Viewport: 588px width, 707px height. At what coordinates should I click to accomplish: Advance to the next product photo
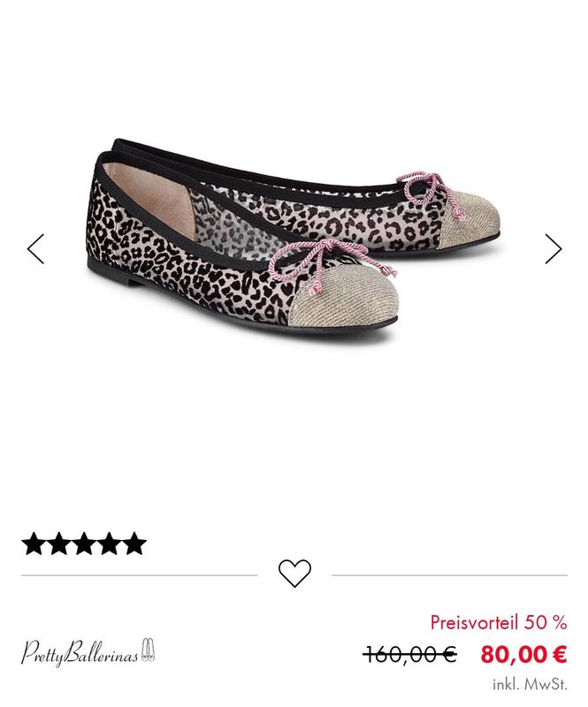[553, 248]
